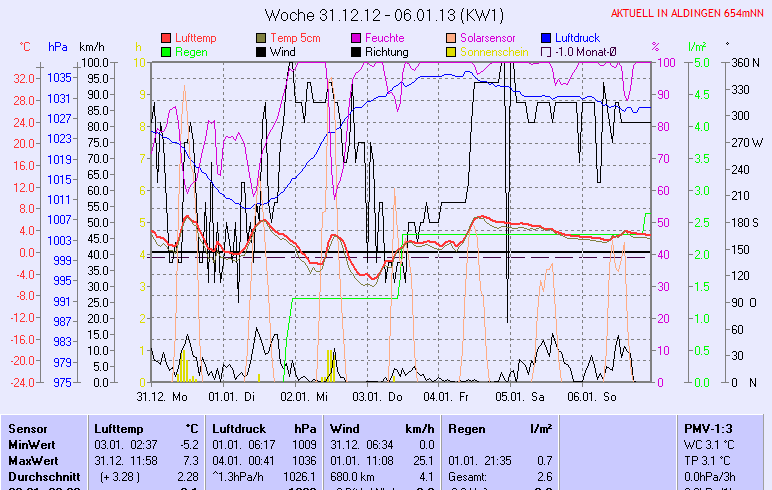The height and width of the screenshot is (490, 772).
Task: Select the 31.12. Mo date marker
Action: coord(163,396)
